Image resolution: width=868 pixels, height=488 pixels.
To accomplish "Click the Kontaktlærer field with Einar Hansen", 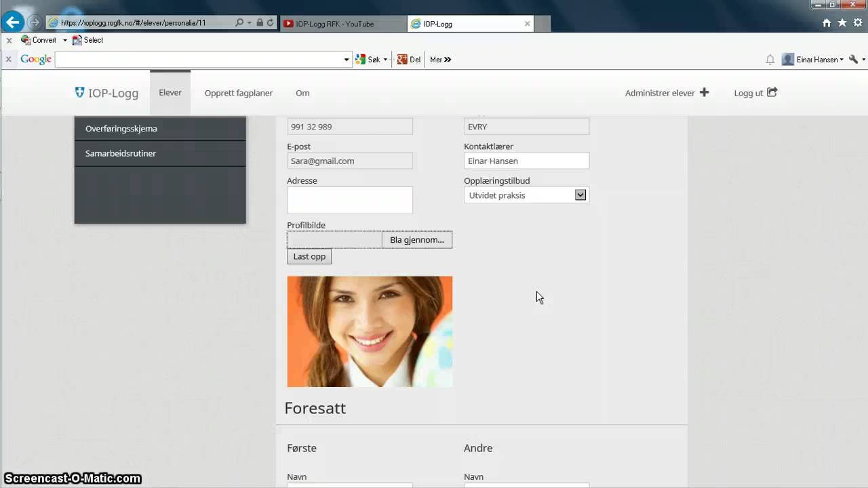I will click(526, 161).
